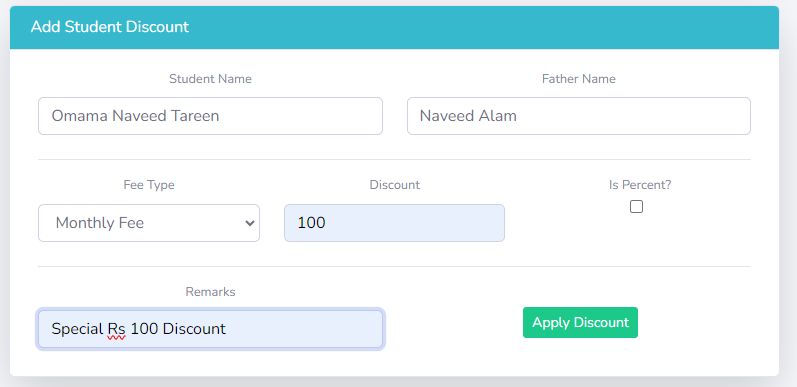Click the Apply Discount button
The image size is (797, 387).
click(x=580, y=322)
